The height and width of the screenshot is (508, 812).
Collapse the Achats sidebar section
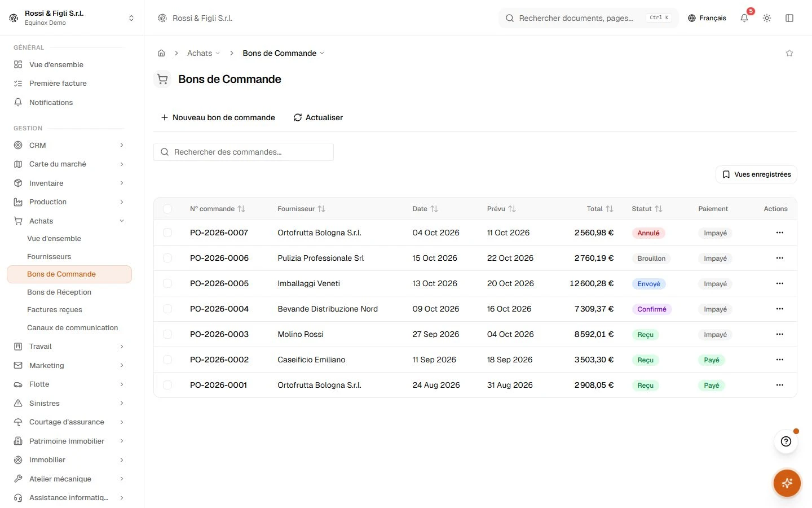coord(69,221)
